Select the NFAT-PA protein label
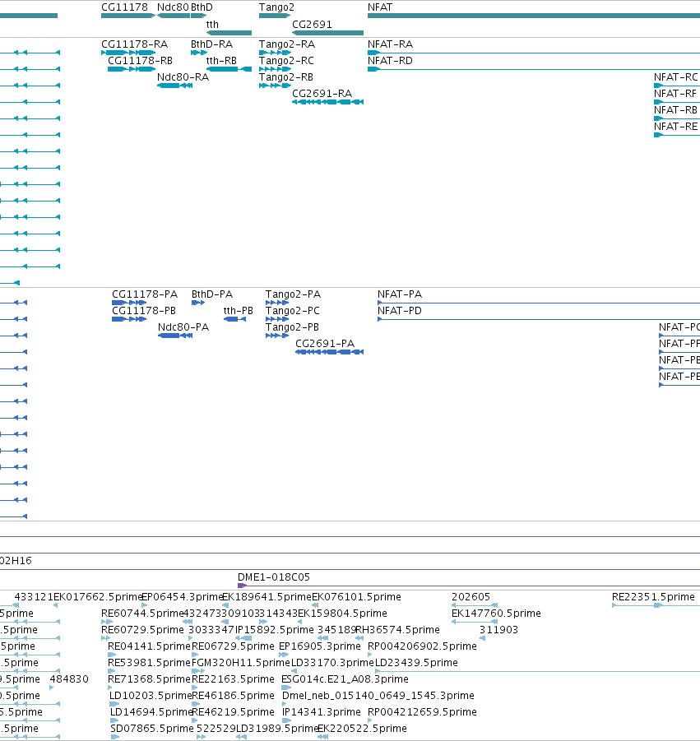This screenshot has width=700, height=741. coord(400,294)
